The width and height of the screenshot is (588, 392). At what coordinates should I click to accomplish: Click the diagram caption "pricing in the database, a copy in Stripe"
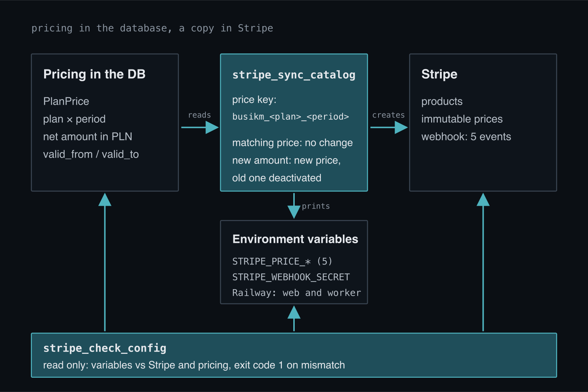tap(152, 28)
